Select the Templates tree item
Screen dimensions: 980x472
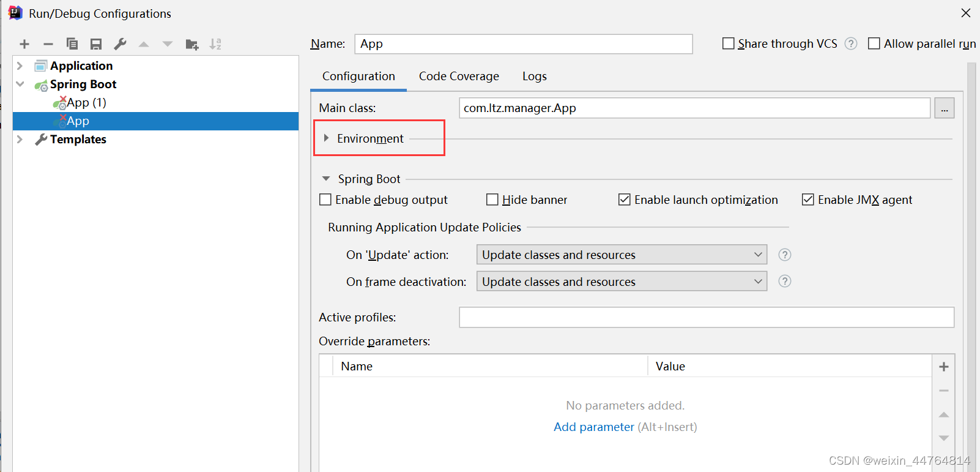click(x=78, y=139)
